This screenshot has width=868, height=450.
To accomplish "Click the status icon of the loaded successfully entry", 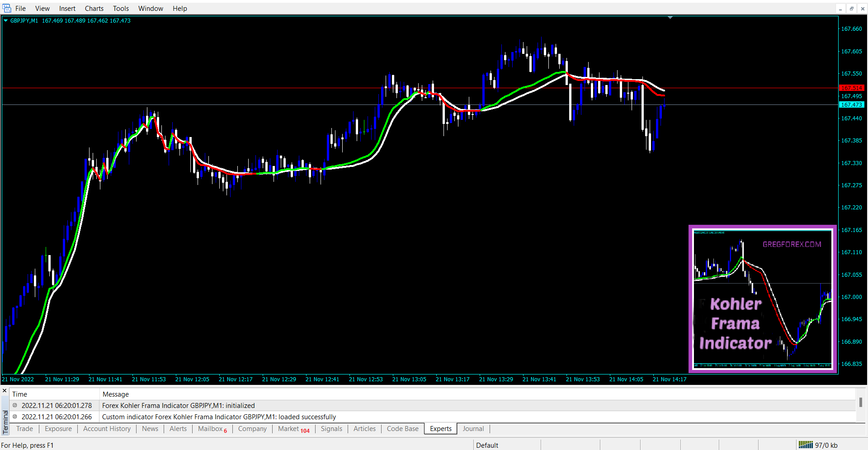I will (x=15, y=417).
